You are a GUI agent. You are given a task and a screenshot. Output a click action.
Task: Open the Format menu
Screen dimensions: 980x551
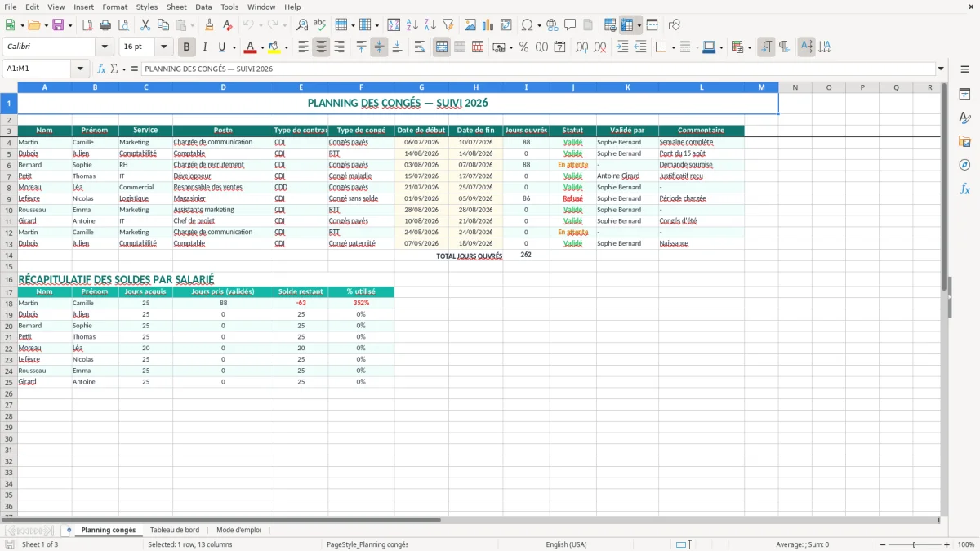114,7
